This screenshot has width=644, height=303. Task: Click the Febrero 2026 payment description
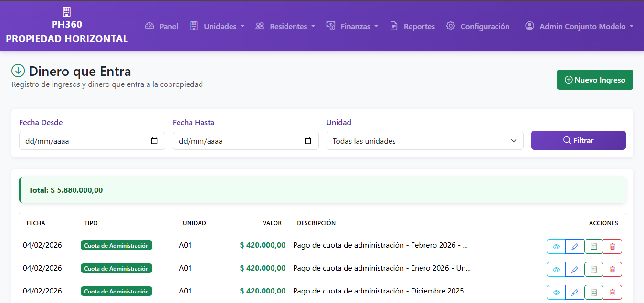tap(380, 245)
